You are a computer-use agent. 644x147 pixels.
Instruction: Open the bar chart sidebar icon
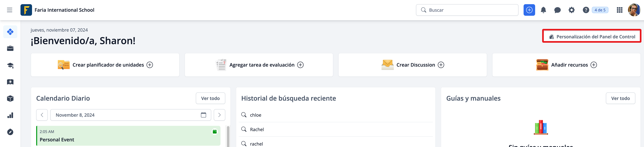10,115
